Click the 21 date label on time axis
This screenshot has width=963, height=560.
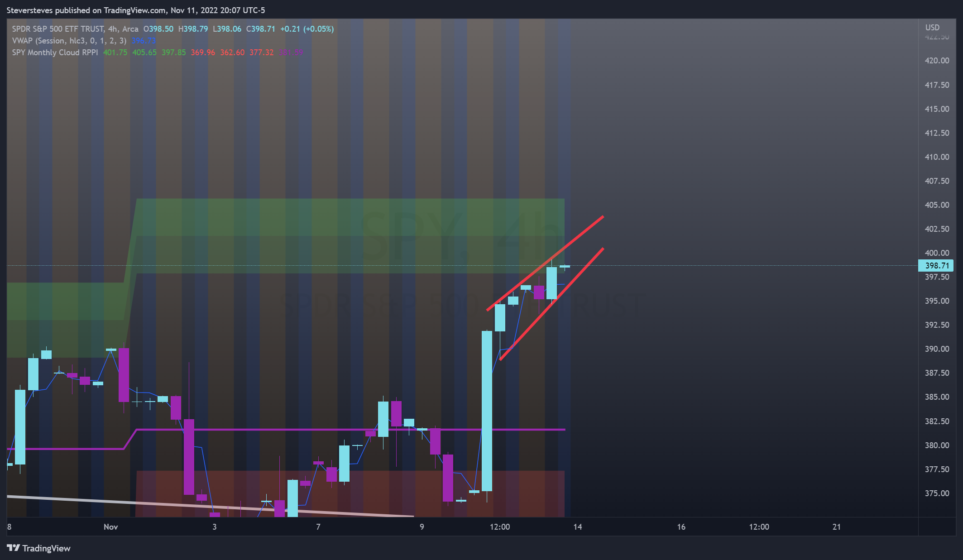click(837, 527)
